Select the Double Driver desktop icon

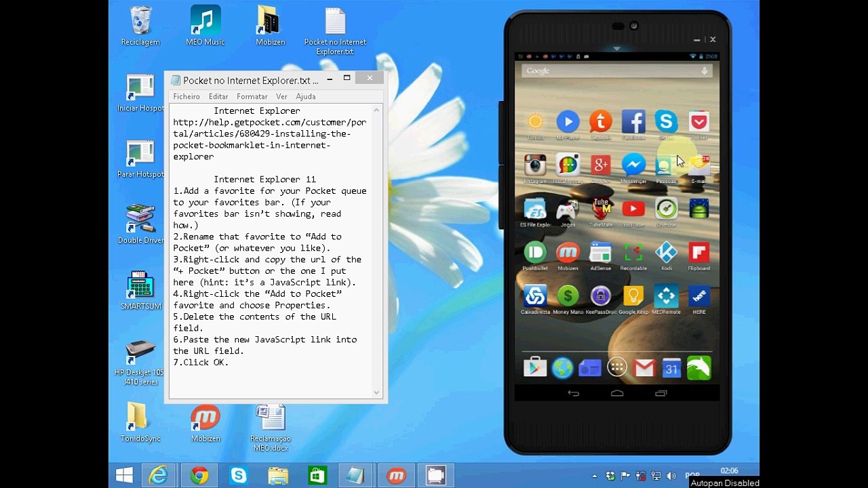click(x=140, y=224)
